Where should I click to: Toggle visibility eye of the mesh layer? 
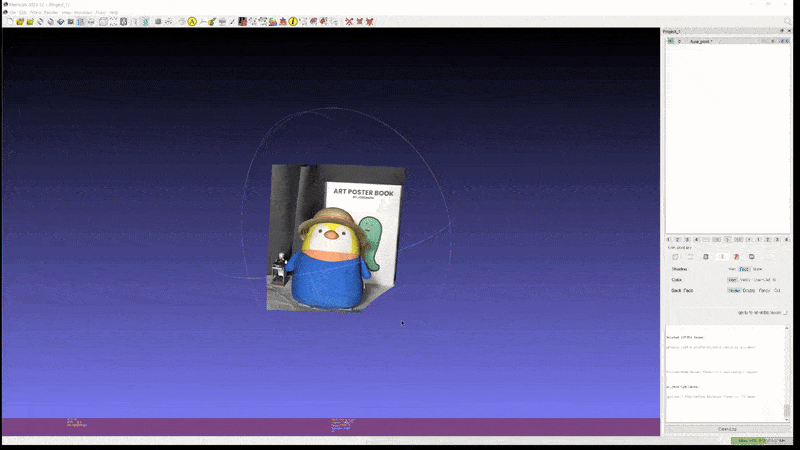pos(671,41)
